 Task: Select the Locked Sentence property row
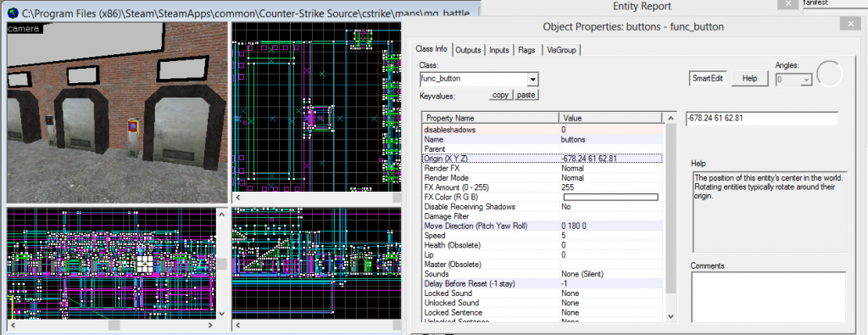pos(542,312)
